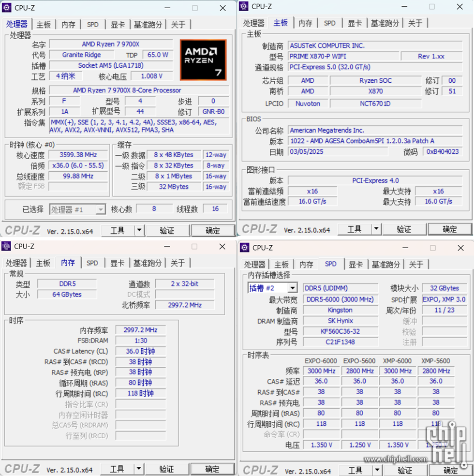
Task: Go to 基准跑分 tab in the processor window
Action: (148, 25)
